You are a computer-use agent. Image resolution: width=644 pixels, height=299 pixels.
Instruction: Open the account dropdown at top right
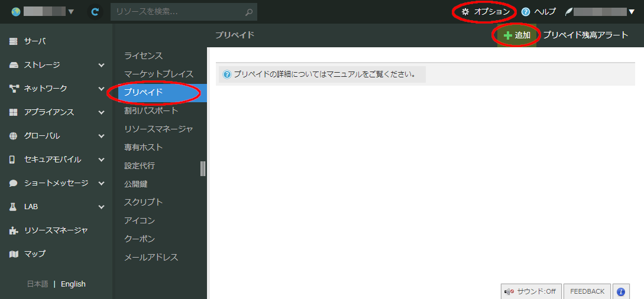(600, 12)
